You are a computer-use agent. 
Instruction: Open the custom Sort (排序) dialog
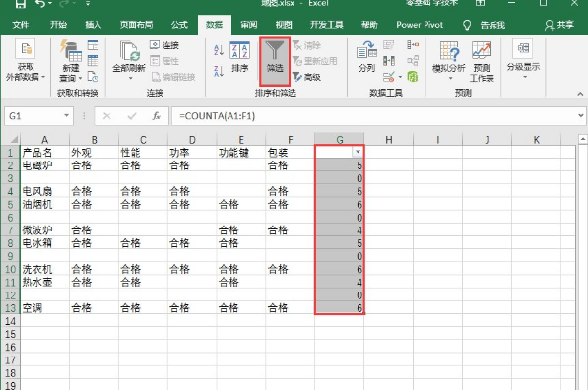(x=240, y=57)
